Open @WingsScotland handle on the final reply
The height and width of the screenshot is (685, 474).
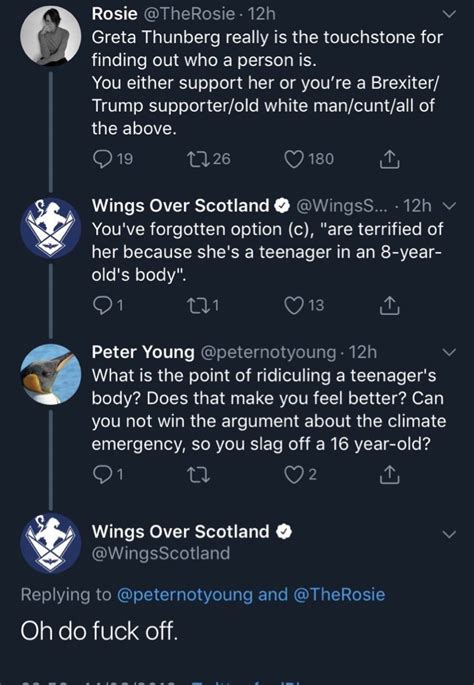point(161,554)
